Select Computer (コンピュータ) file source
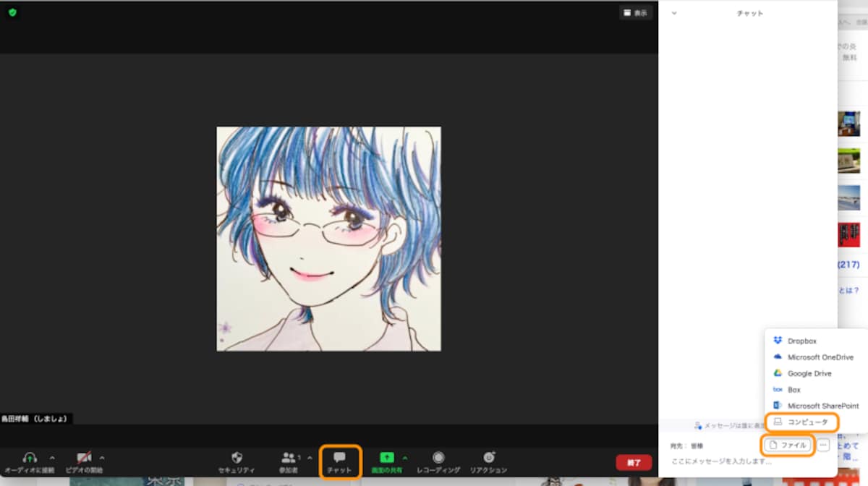This screenshot has width=868, height=486. coord(801,422)
